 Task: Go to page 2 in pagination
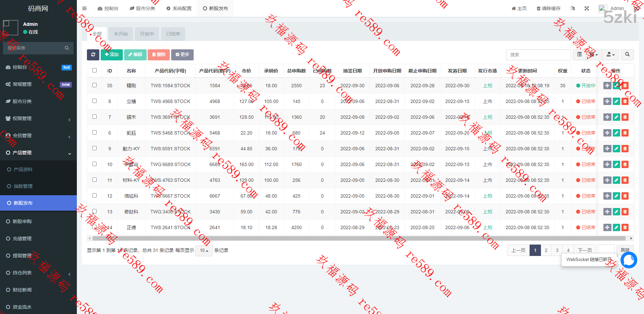click(546, 250)
